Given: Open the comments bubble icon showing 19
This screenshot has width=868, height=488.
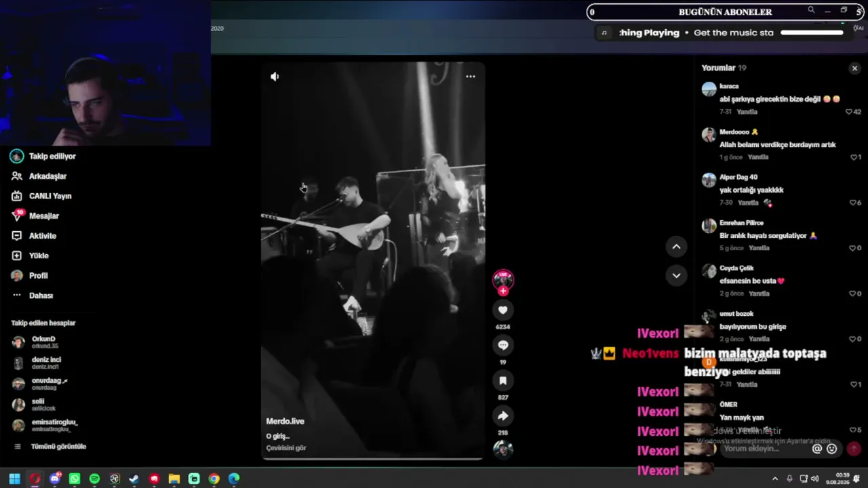Looking at the screenshot, I should coord(503,346).
